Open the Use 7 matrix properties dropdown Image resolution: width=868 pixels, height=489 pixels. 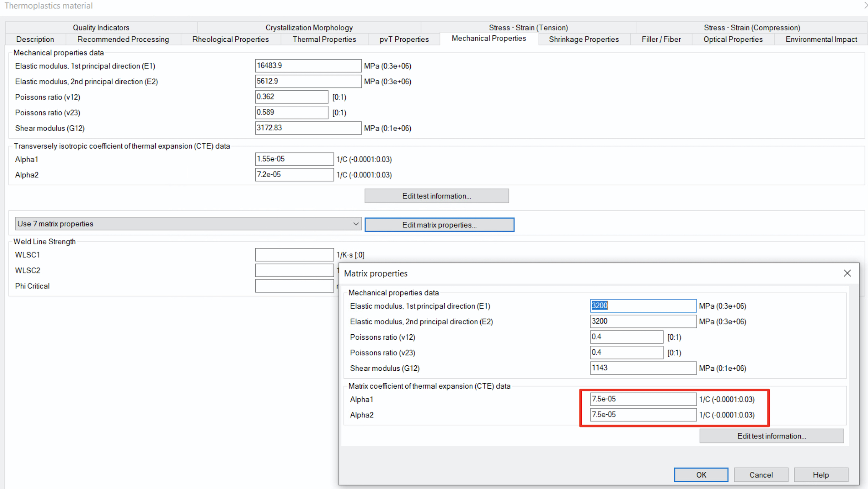click(188, 224)
